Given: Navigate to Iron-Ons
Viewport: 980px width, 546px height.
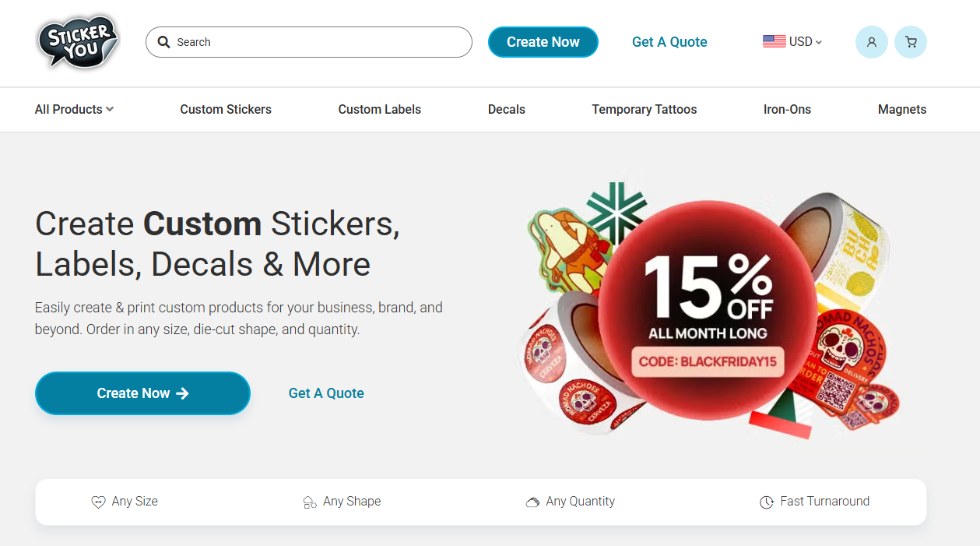Looking at the screenshot, I should [787, 110].
